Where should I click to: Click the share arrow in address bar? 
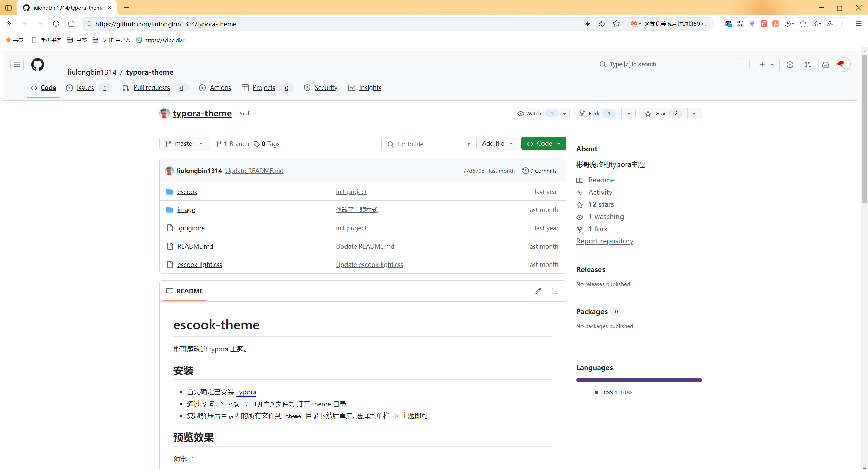point(602,24)
